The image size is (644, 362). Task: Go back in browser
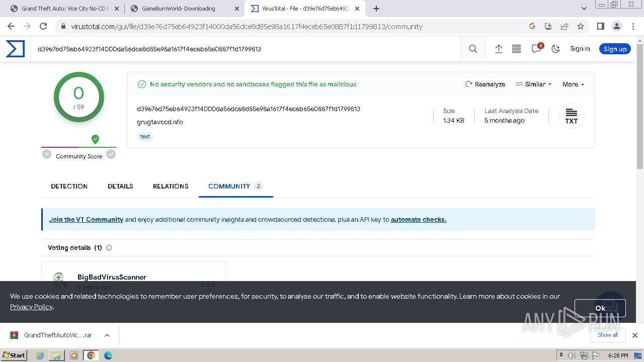[x=11, y=26]
